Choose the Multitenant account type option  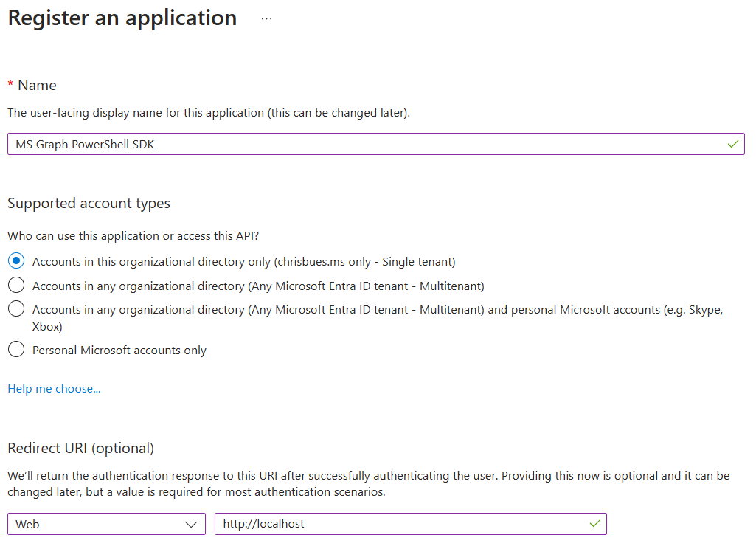tap(16, 285)
